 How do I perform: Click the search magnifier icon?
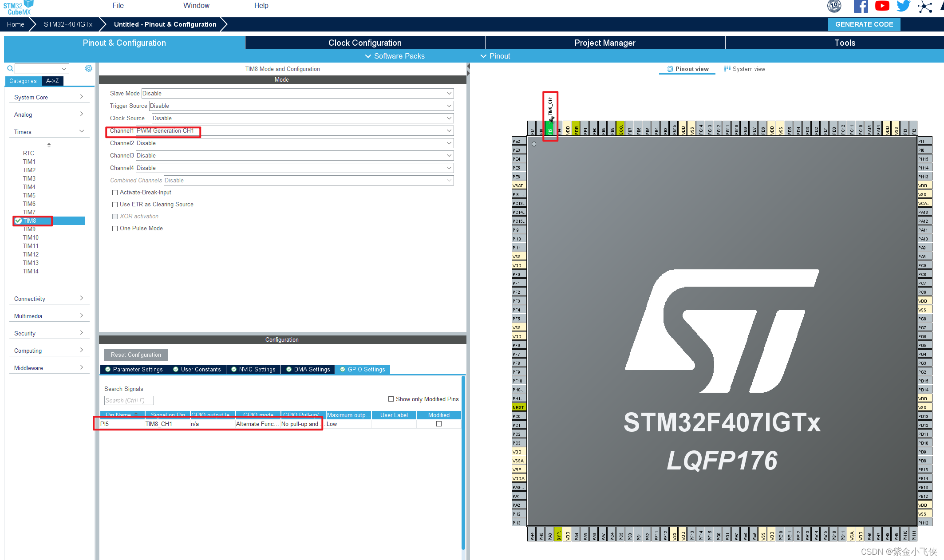tap(10, 68)
